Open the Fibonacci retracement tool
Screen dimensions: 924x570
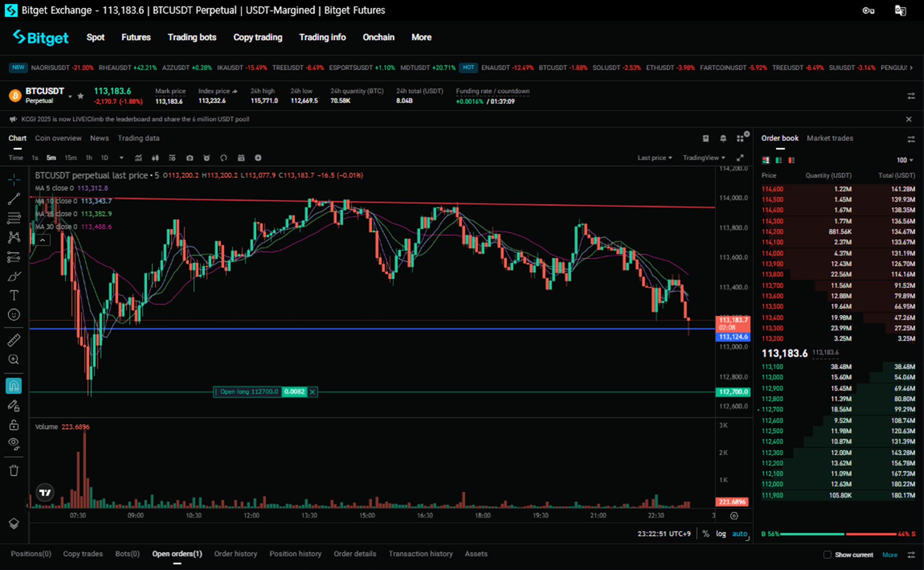click(x=14, y=218)
